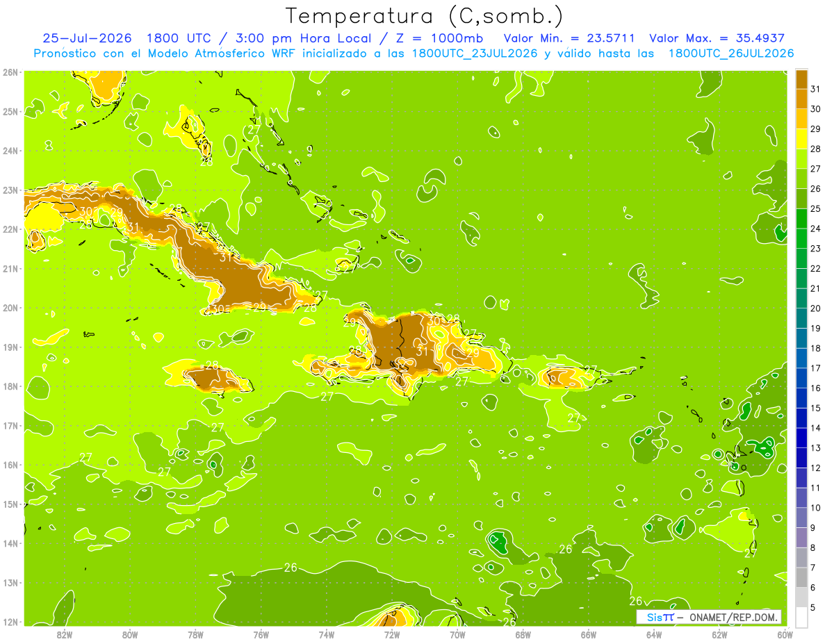Click the '78W' longitude axis label
834x644 pixels.
[x=195, y=634]
